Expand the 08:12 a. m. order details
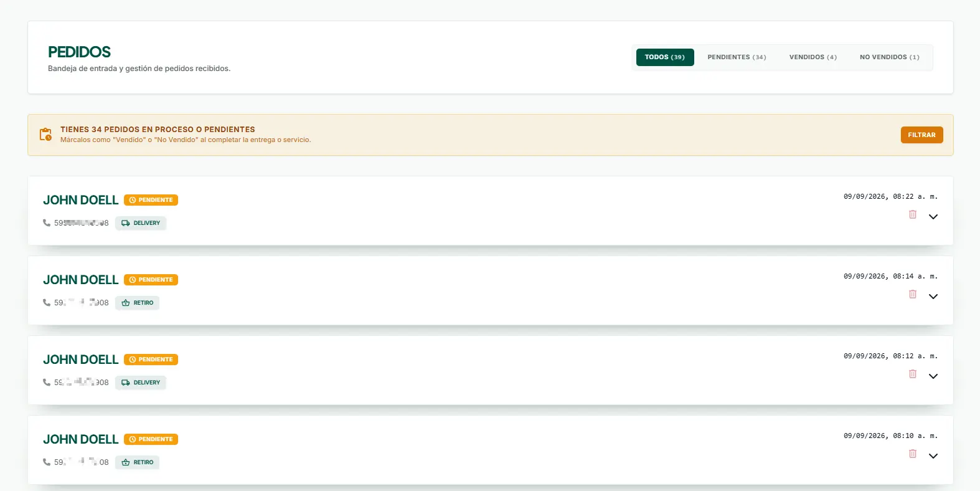Screen dimensions: 980x491 (933, 376)
